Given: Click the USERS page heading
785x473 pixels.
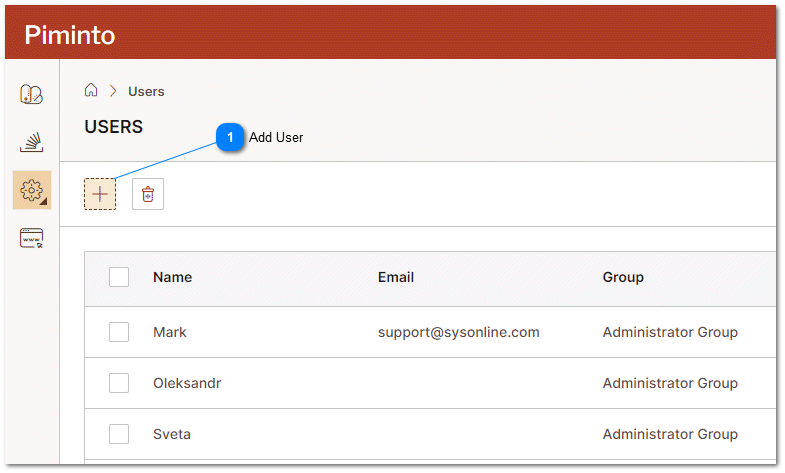Looking at the screenshot, I should [x=114, y=127].
